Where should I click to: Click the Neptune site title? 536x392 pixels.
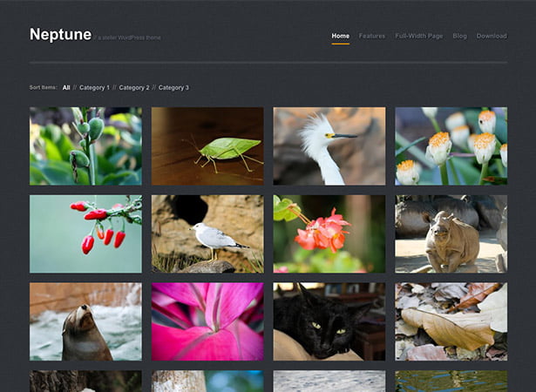coord(60,34)
